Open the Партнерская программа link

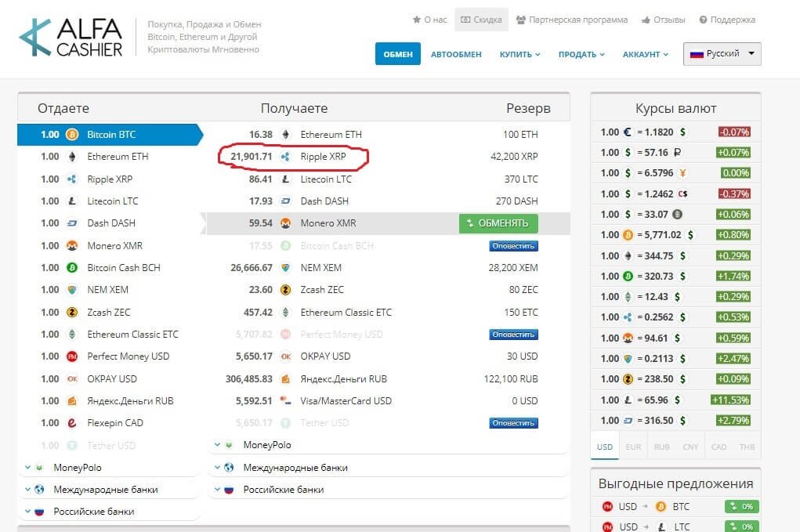[572, 20]
